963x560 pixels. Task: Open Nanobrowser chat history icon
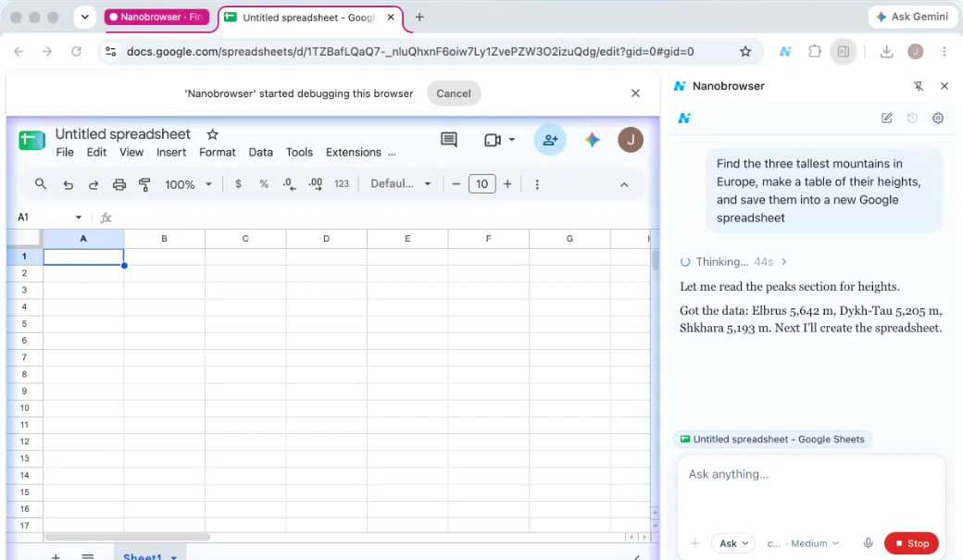(912, 118)
